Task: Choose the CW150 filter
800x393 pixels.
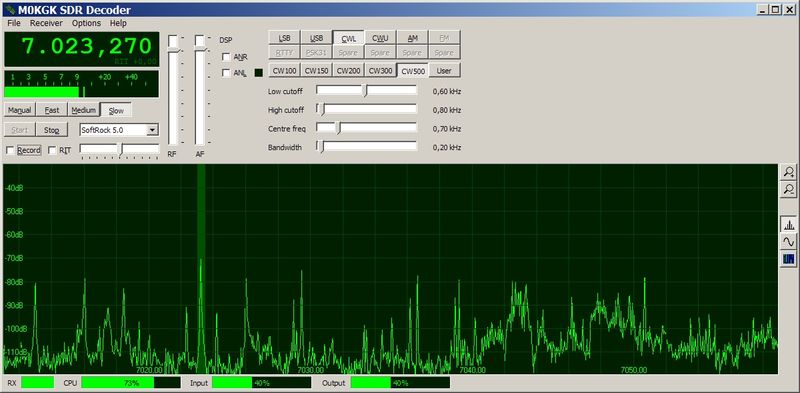Action: pyautogui.click(x=316, y=70)
